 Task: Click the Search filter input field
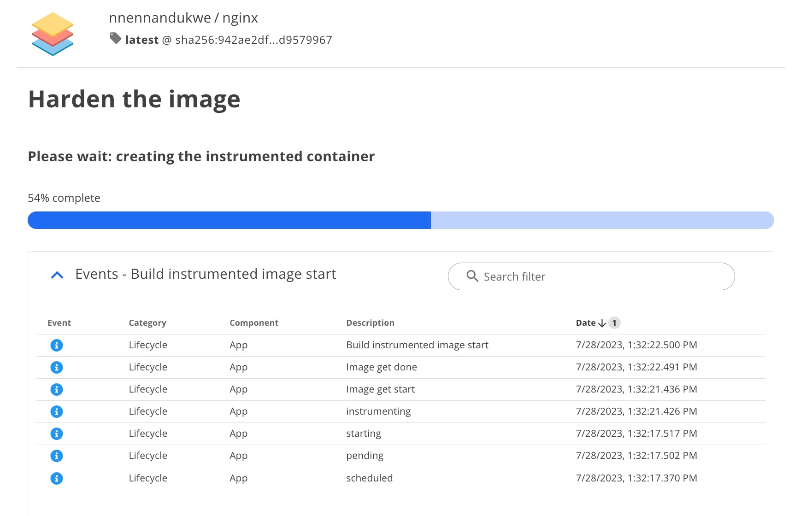coord(599,276)
